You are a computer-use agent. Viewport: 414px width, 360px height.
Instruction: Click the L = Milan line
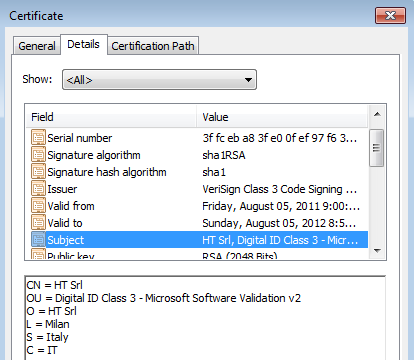[48, 324]
